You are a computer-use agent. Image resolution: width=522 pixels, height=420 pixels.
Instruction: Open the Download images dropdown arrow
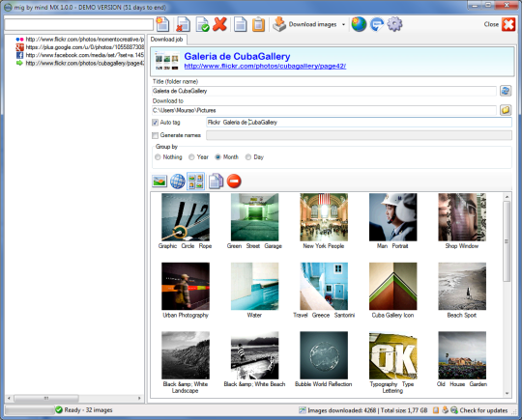343,24
